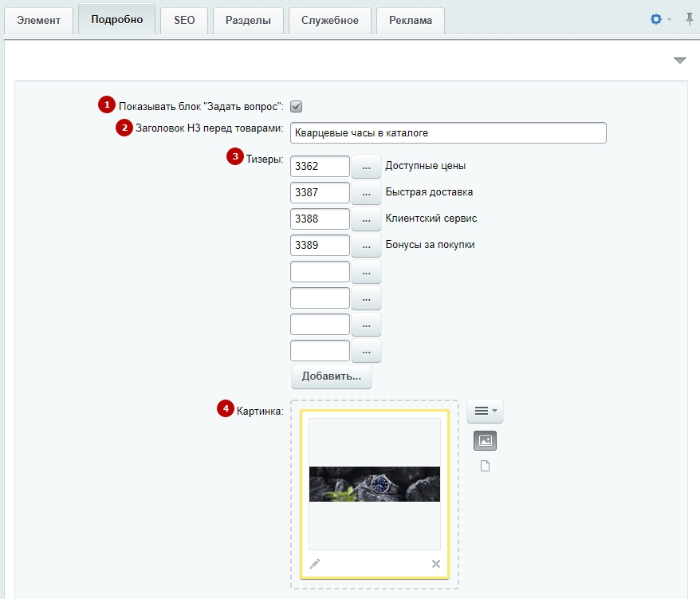Open browse button next to "Доступные цены"
The height and width of the screenshot is (599, 700).
[x=366, y=166]
